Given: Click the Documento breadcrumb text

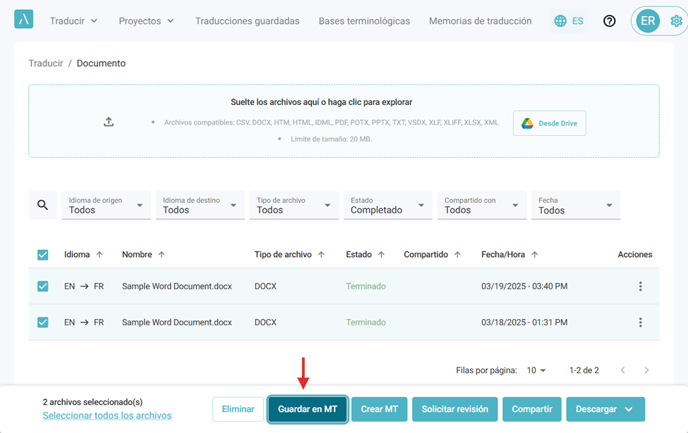Looking at the screenshot, I should (x=101, y=63).
